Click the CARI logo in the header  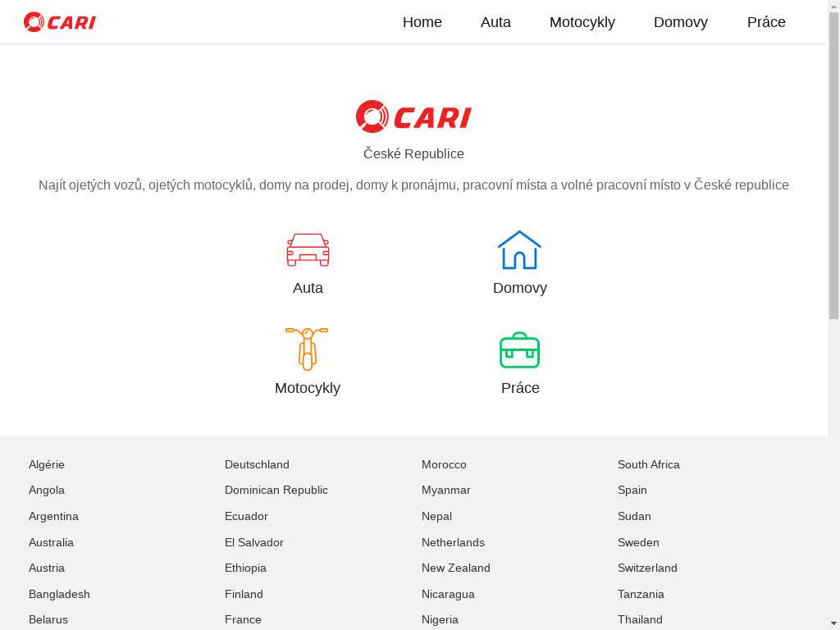(59, 22)
